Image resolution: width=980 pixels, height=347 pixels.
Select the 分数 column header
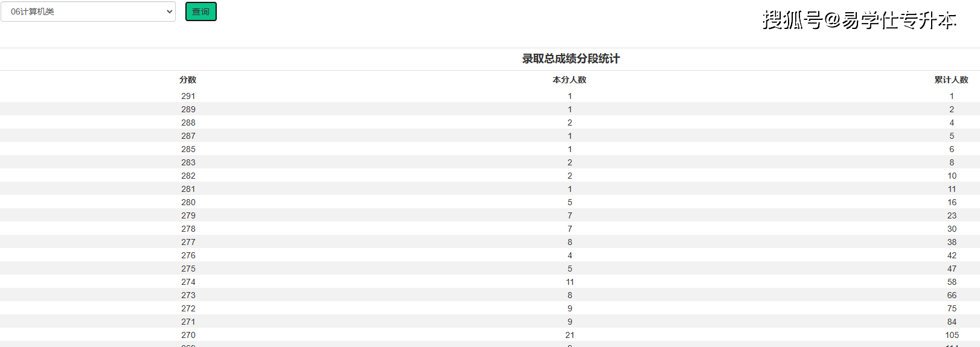[188, 80]
